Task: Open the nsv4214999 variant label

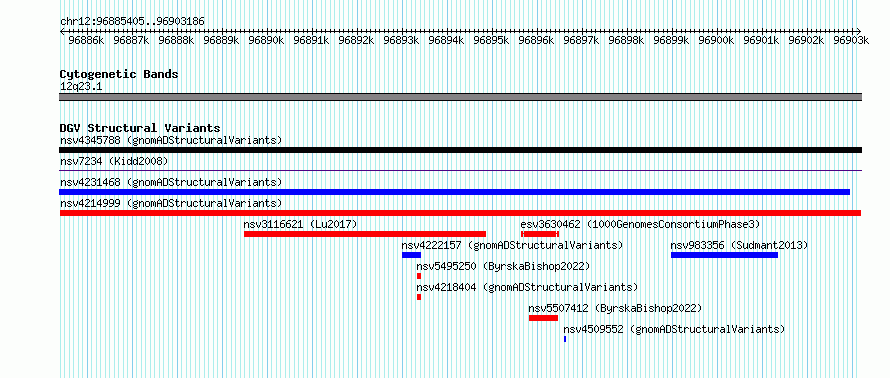Action: [171, 203]
